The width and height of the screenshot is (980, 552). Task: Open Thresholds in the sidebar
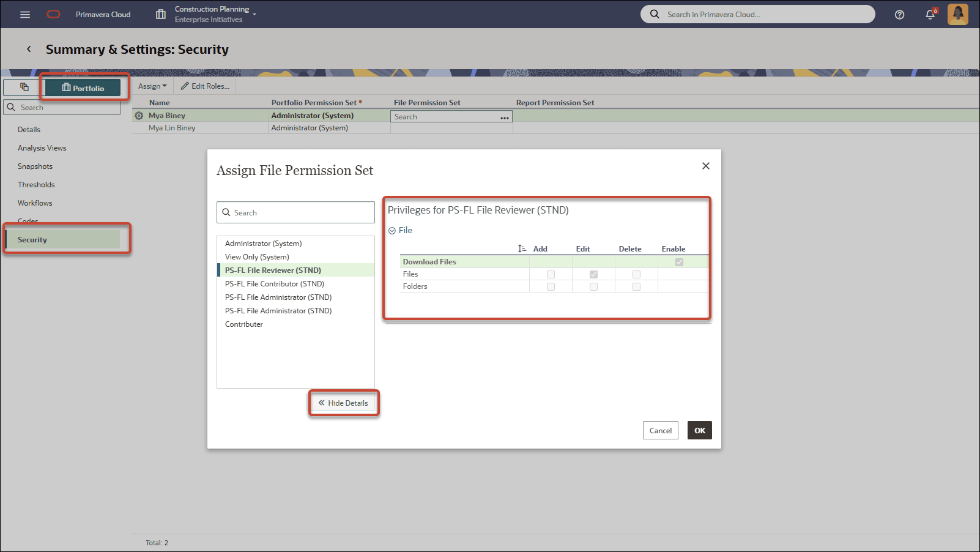pos(36,185)
